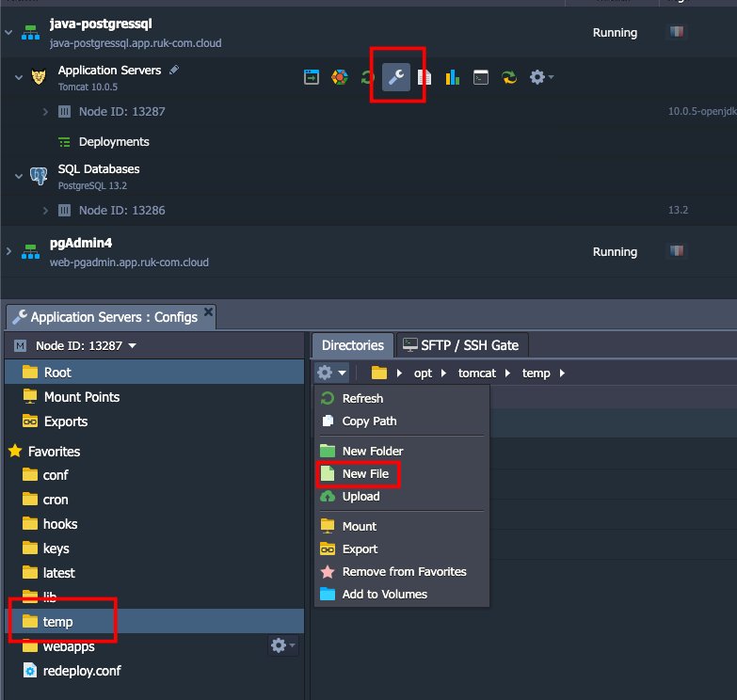This screenshot has height=700, width=737.
Task: Click the M icon beside Node ID: 13287
Action: coord(20,346)
